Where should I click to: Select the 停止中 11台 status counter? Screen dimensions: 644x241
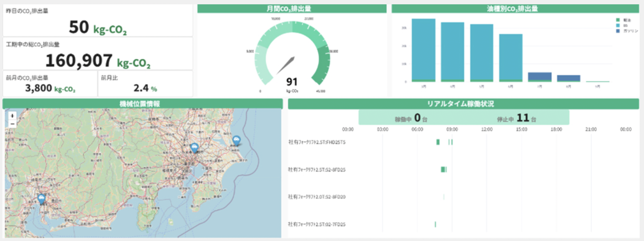click(x=516, y=118)
